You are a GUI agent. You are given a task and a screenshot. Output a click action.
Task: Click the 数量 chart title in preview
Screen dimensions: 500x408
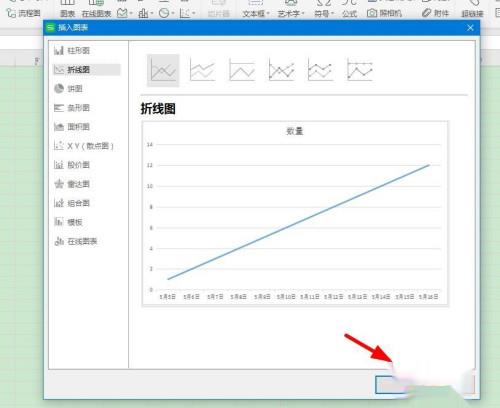pyautogui.click(x=295, y=131)
